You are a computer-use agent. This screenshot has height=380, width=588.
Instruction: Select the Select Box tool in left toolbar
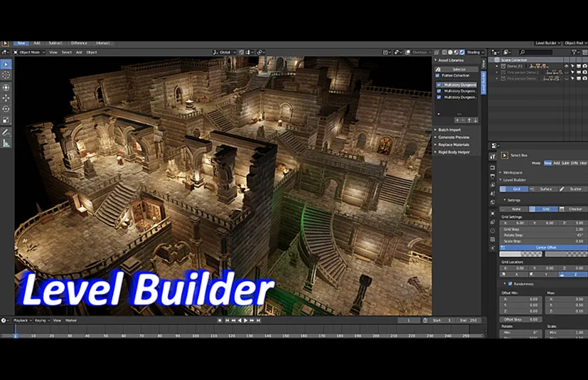click(x=6, y=65)
